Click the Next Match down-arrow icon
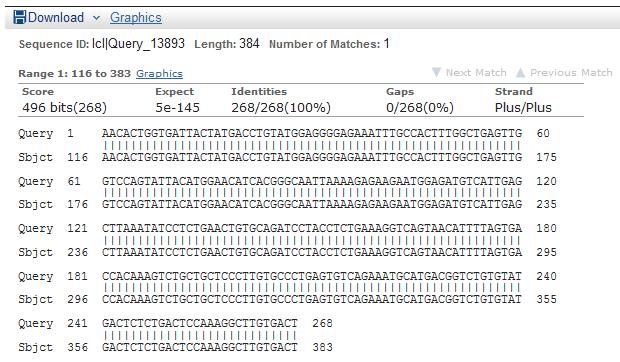Image resolution: width=620 pixels, height=362 pixels. [x=436, y=72]
